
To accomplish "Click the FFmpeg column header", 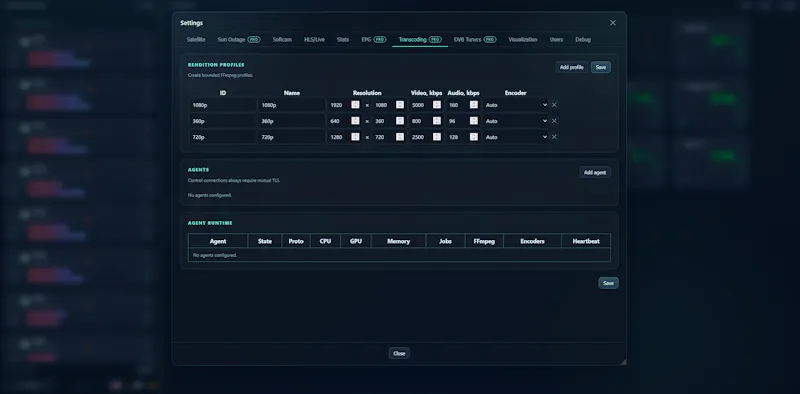I will pyautogui.click(x=484, y=241).
